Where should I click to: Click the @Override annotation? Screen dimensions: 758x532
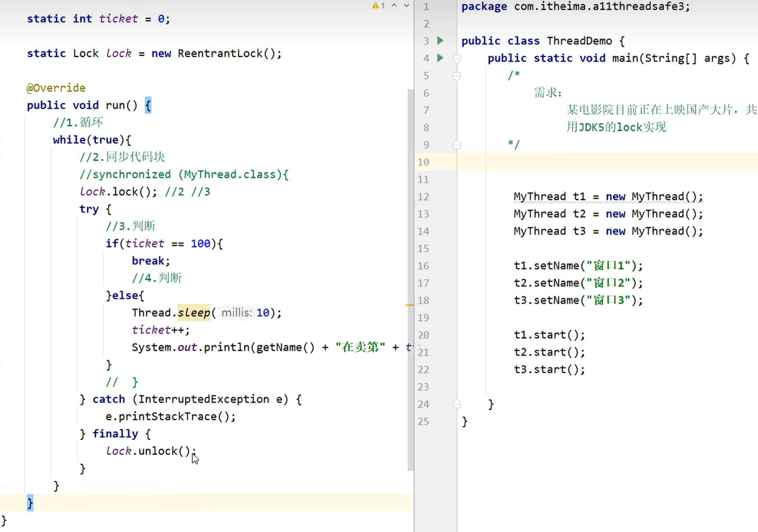[56, 88]
